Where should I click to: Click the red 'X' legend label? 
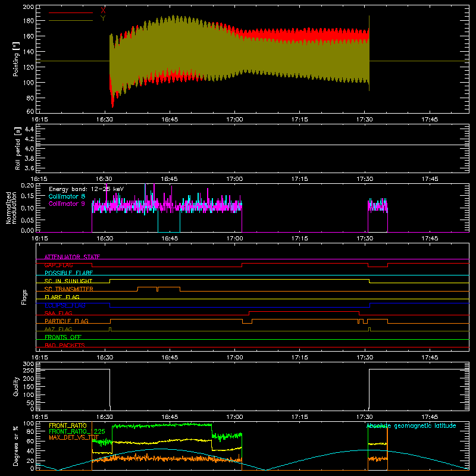[x=103, y=11]
